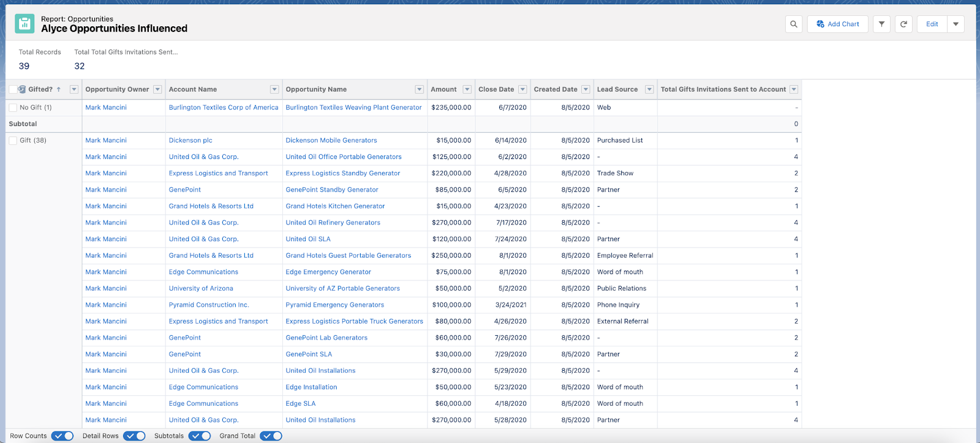Toggle the Subtotals switch

pos(200,436)
